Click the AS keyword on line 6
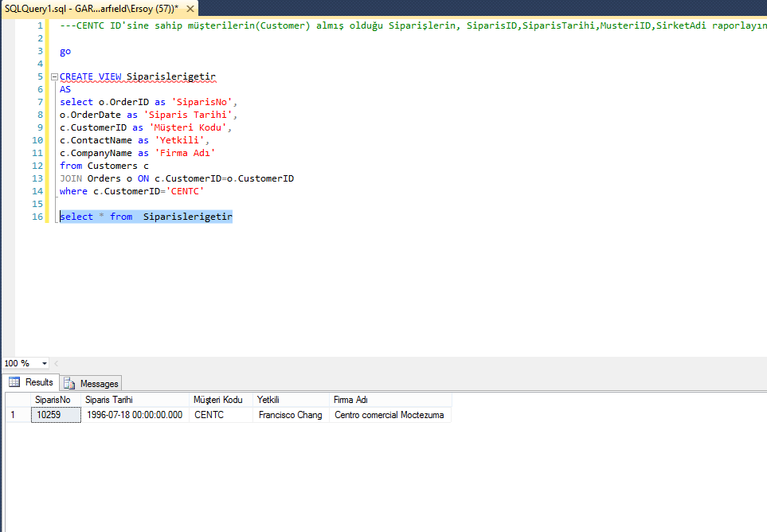This screenshot has height=532, width=767. point(65,89)
